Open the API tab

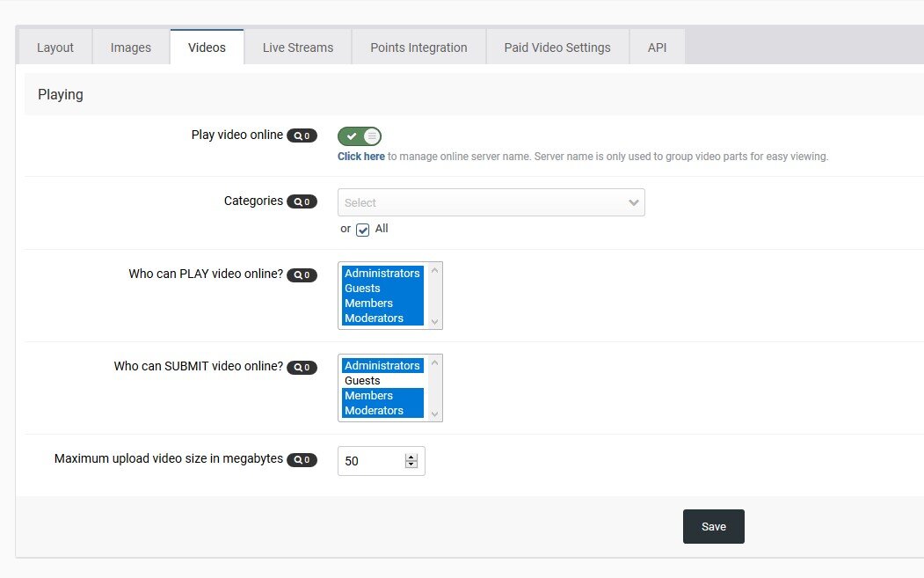tap(657, 48)
